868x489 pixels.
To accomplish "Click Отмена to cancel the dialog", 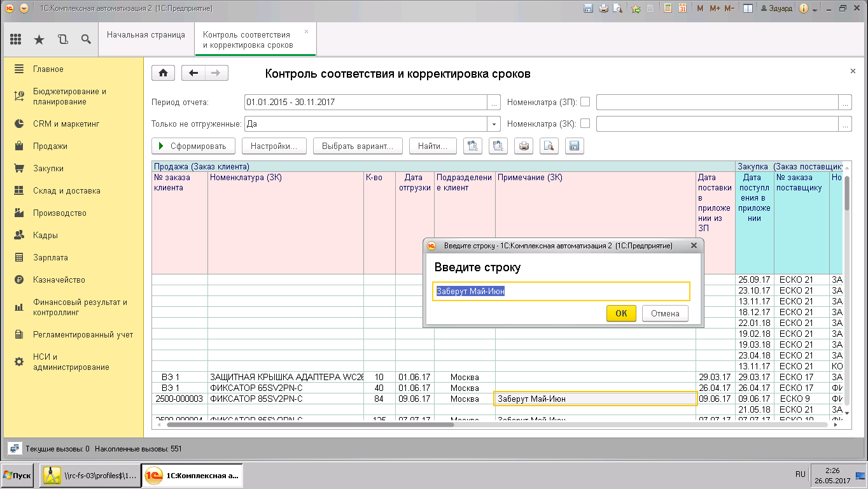I will [665, 313].
